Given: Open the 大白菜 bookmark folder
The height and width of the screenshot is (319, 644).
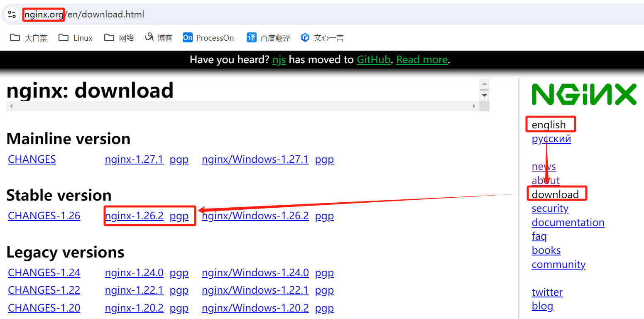Looking at the screenshot, I should pos(29,38).
